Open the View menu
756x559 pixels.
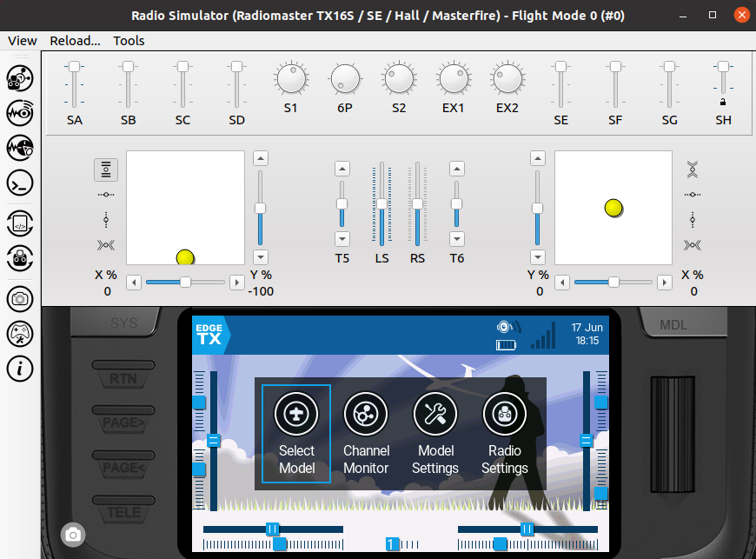23,41
